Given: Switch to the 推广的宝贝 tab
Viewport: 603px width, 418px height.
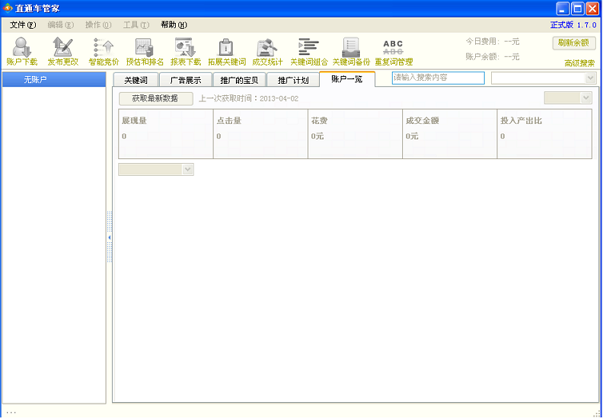Looking at the screenshot, I should 239,80.
